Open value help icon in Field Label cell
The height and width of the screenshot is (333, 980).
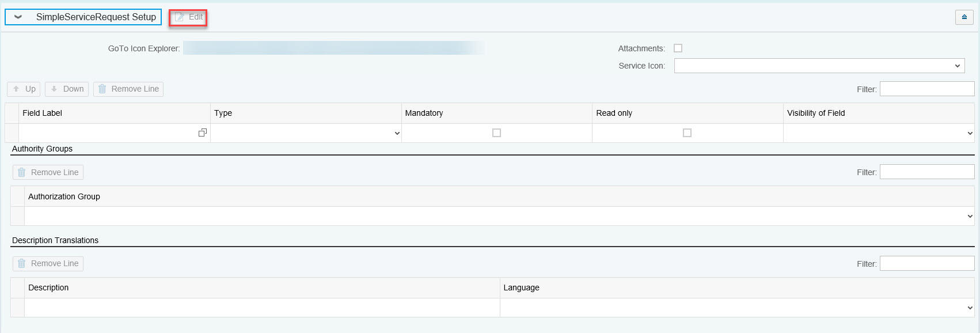[x=202, y=133]
